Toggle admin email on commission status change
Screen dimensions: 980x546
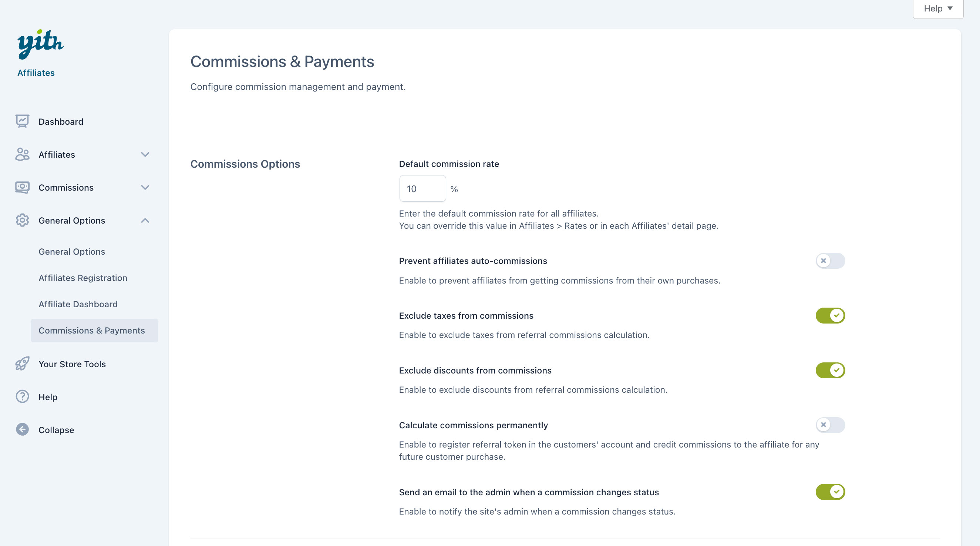(830, 492)
